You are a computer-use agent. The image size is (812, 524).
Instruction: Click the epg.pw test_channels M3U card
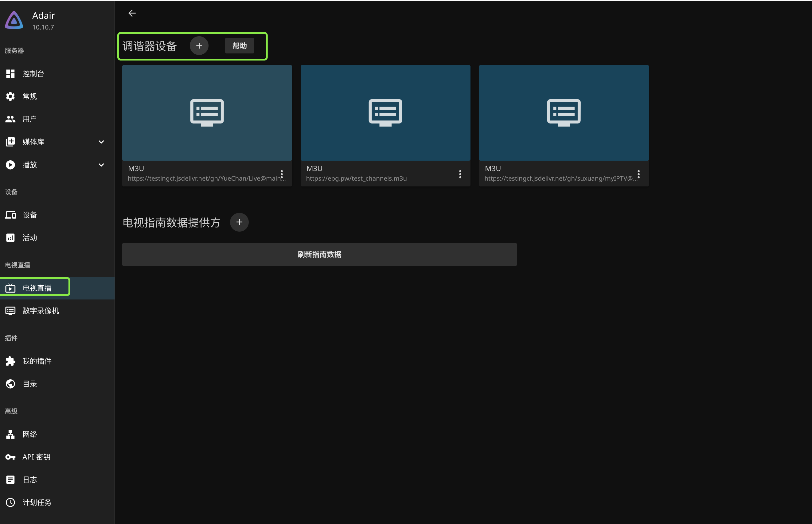pos(385,113)
